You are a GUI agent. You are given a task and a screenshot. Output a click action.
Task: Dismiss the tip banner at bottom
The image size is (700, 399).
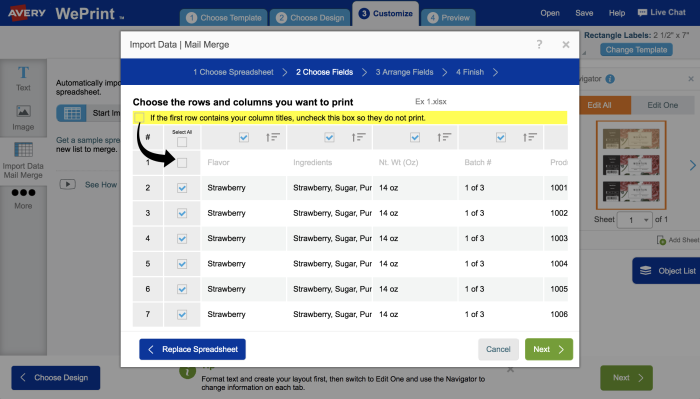point(510,370)
